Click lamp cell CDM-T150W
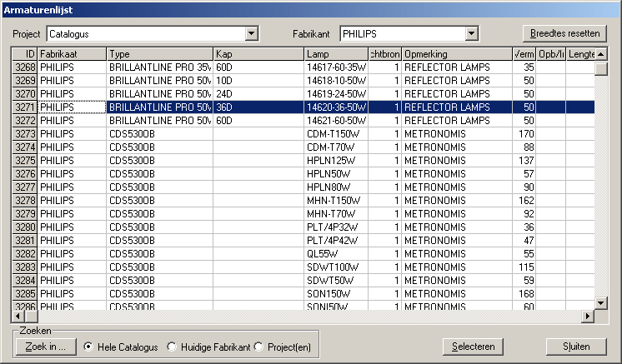Viewport: 622px width, 364px height. tap(336, 134)
